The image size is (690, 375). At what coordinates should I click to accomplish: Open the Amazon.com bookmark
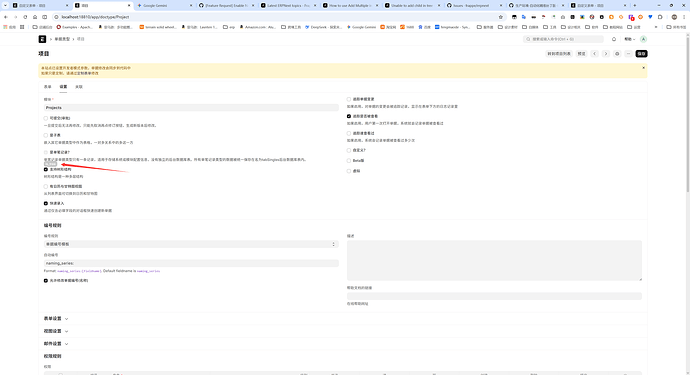257,27
